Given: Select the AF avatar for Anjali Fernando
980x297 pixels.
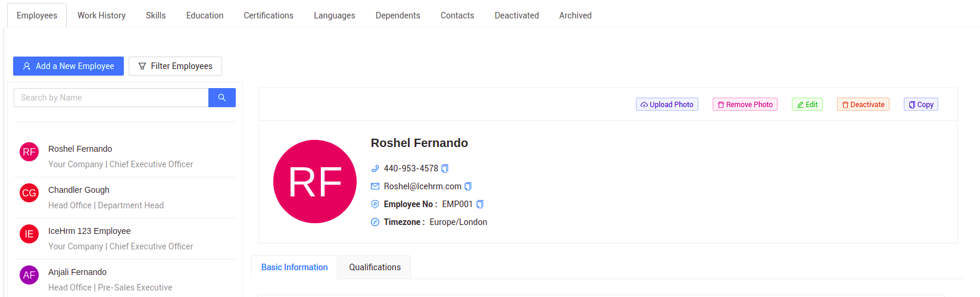Looking at the screenshot, I should 29,275.
